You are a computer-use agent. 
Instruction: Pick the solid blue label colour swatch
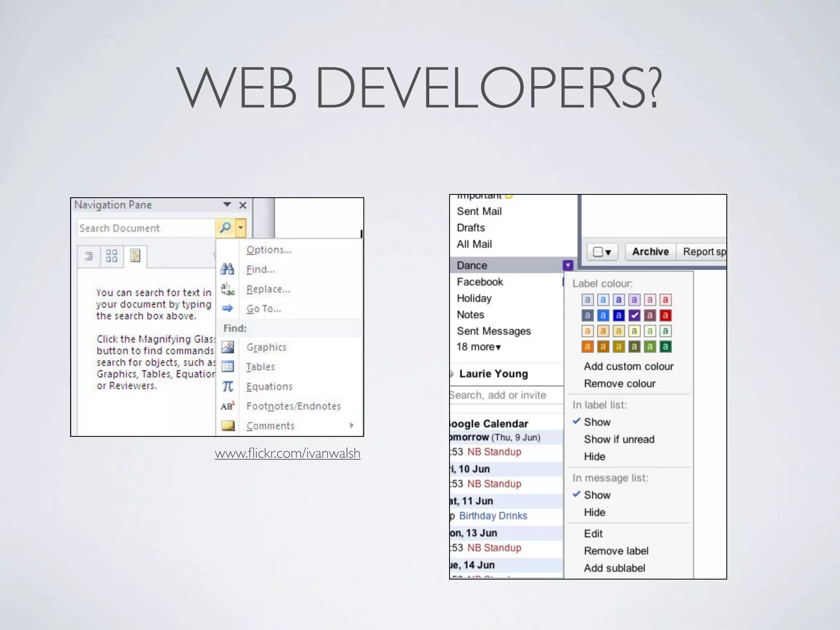(x=603, y=315)
